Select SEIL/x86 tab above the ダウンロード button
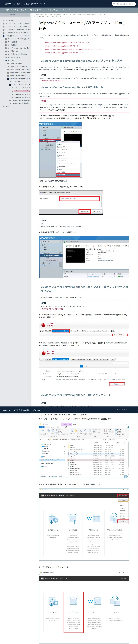 (x=48, y=359)
